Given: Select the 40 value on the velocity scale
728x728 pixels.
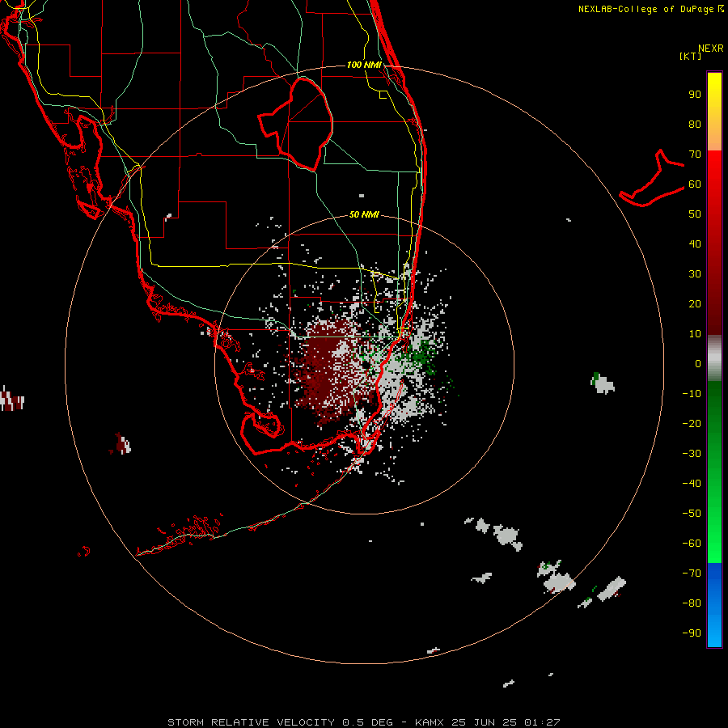Looking at the screenshot, I should 695,243.
